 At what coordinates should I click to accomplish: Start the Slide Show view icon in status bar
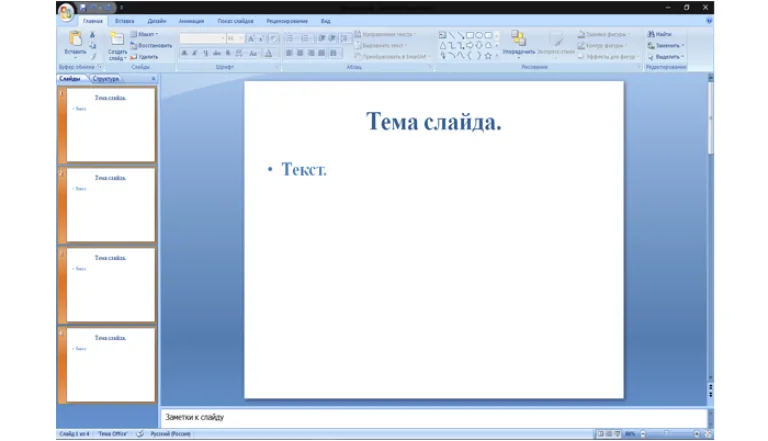(617, 434)
